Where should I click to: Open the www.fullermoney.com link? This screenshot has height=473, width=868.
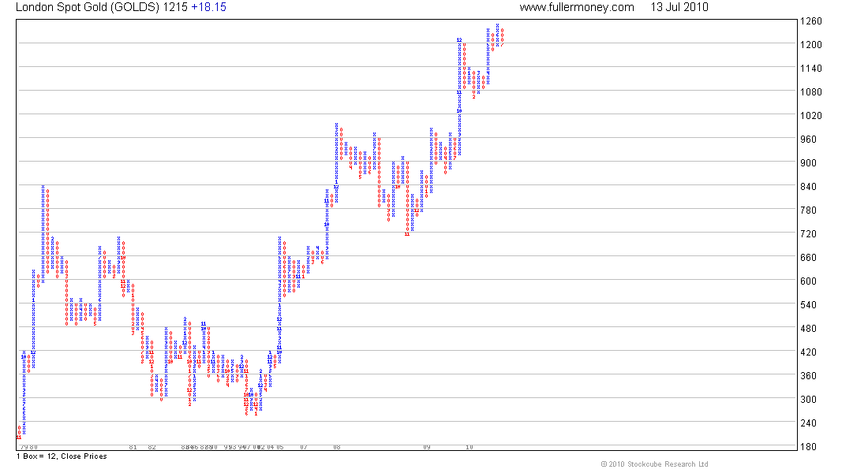coord(576,7)
